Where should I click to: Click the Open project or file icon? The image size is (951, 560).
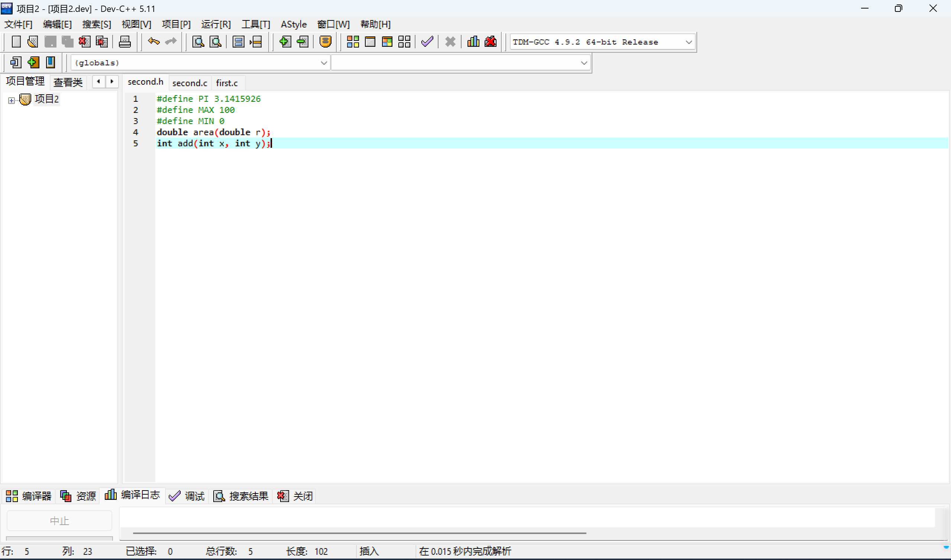(x=33, y=42)
